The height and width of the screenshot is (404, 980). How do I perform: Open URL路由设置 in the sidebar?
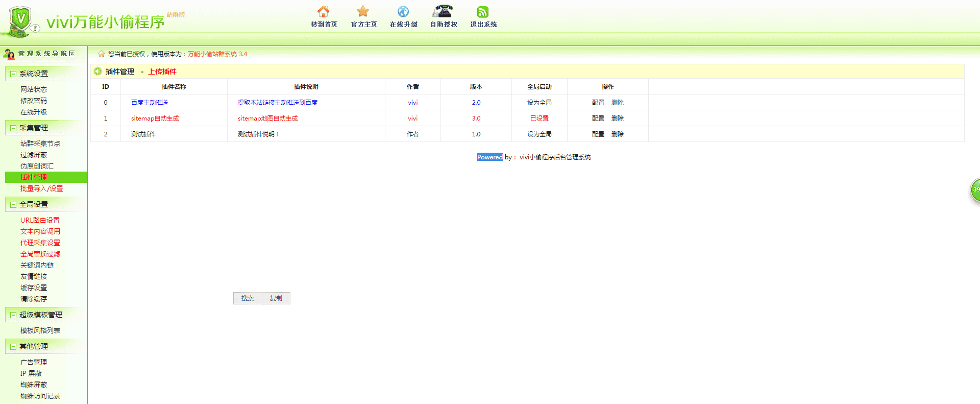(x=40, y=220)
